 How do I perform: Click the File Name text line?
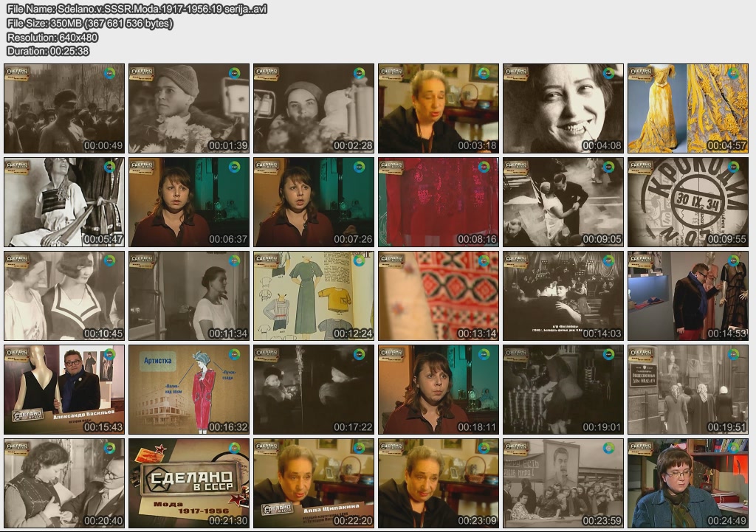pos(137,10)
